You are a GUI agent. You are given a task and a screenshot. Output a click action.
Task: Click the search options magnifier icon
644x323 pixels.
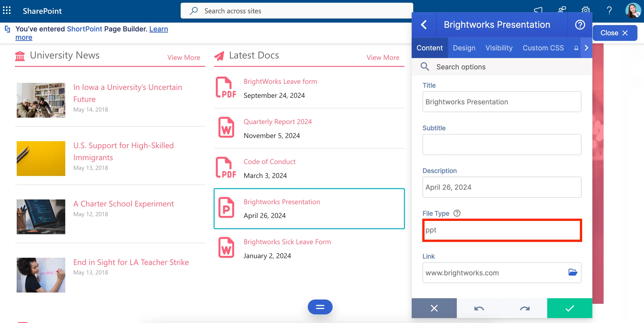(x=425, y=66)
